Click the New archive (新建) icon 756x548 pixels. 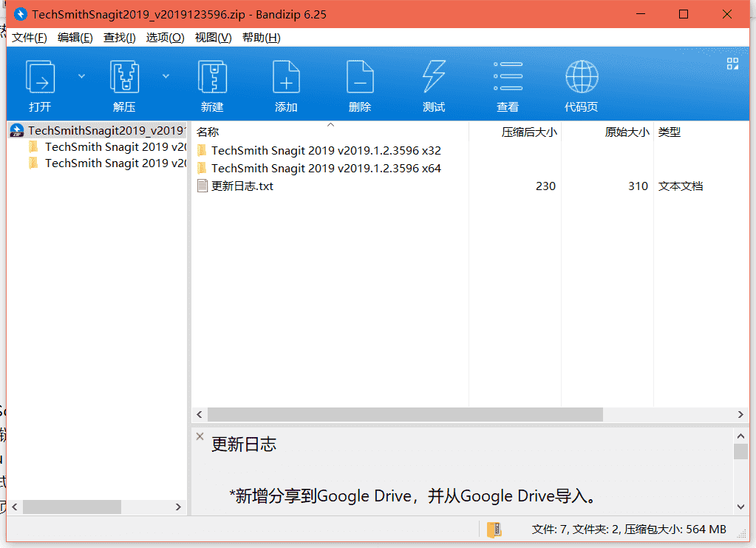pyautogui.click(x=212, y=77)
